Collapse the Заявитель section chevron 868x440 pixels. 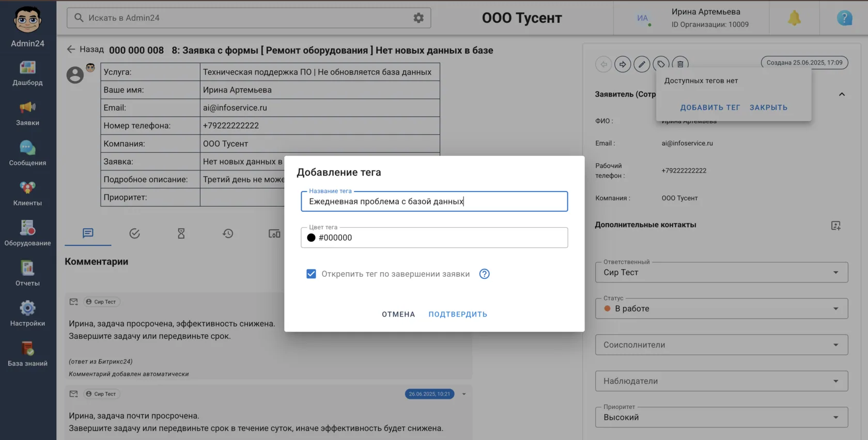tap(842, 95)
